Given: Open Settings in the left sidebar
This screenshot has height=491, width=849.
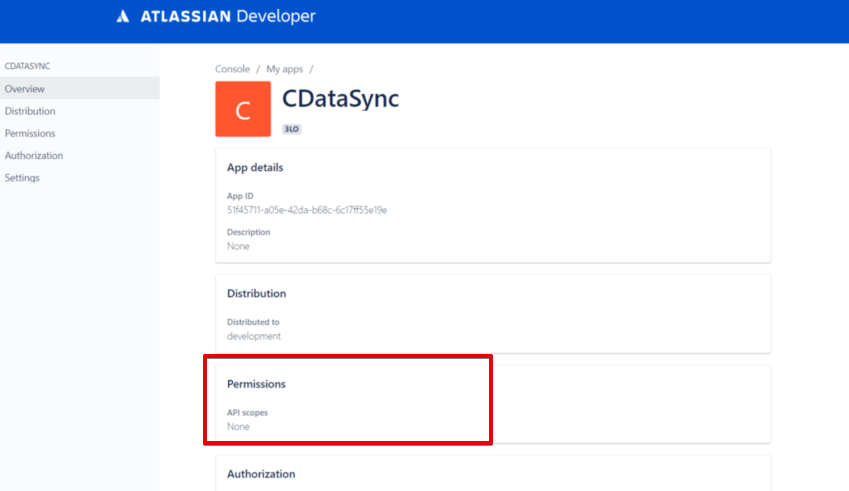Looking at the screenshot, I should click(22, 177).
